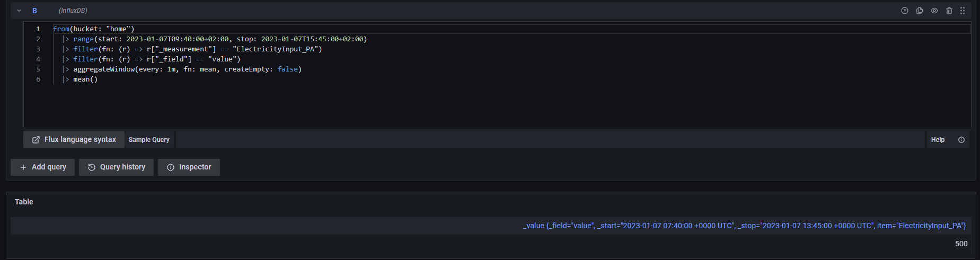Click the aggregateWindow line in editor
Image resolution: width=980 pixels, height=260 pixels.
click(x=187, y=69)
